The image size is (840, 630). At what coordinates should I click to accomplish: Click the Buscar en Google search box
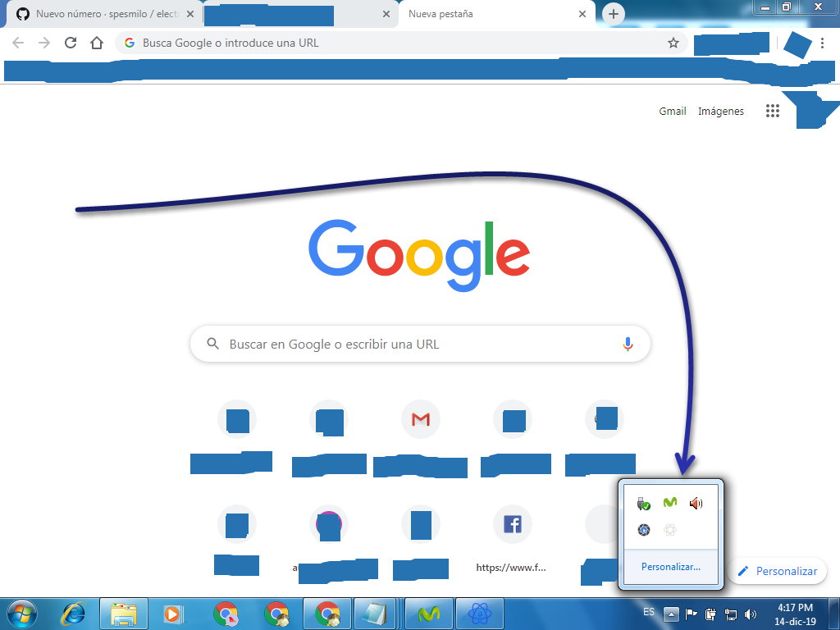pyautogui.click(x=421, y=344)
